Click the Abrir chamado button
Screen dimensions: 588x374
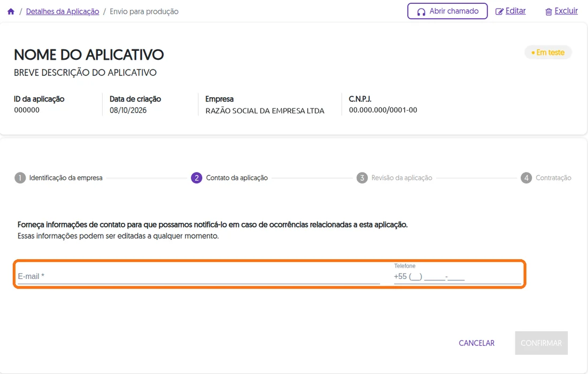pyautogui.click(x=447, y=11)
